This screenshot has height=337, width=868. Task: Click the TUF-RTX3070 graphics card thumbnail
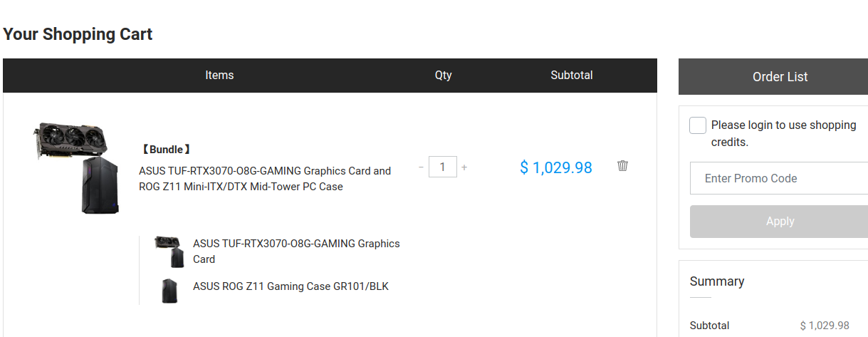point(169,252)
